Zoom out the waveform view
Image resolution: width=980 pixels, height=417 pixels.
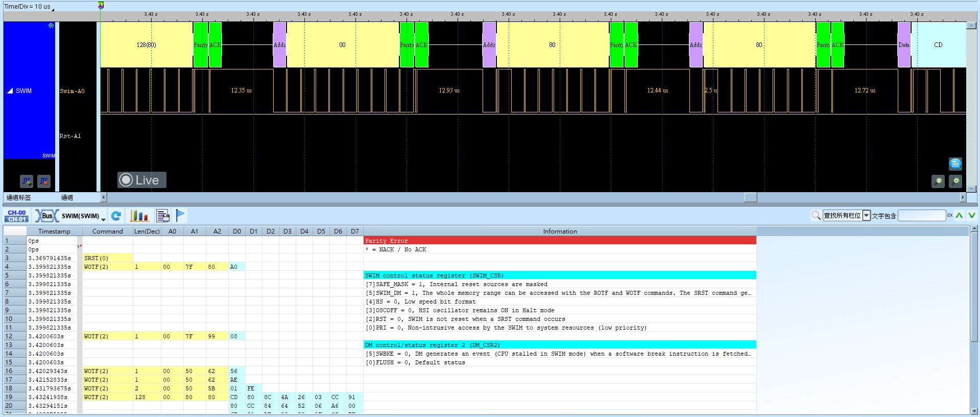click(x=938, y=181)
